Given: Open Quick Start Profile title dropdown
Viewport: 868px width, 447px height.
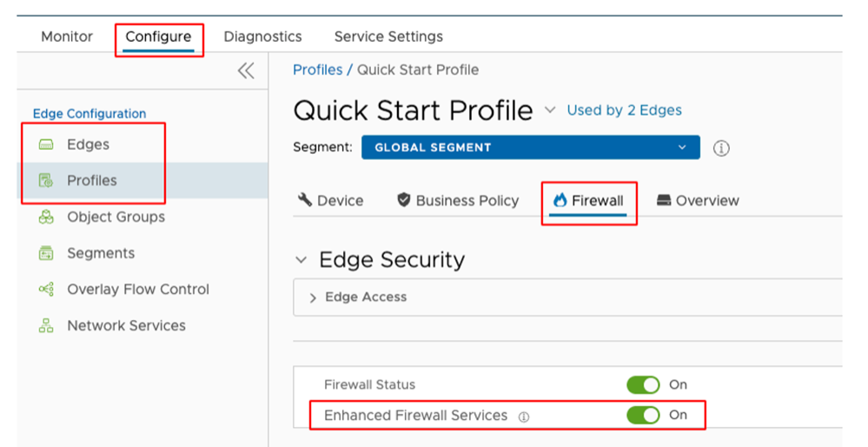Looking at the screenshot, I should click(x=549, y=110).
